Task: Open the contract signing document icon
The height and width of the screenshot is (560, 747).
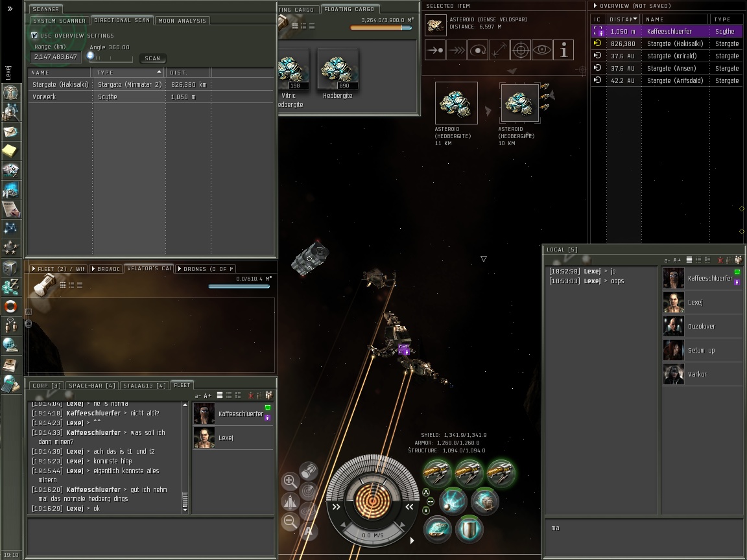Action: pyautogui.click(x=10, y=209)
